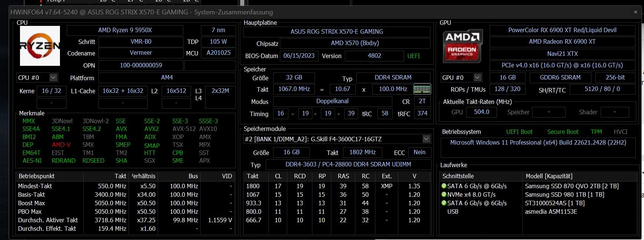
Task: Click the 16 / 32 cores value
Action: 51,91
